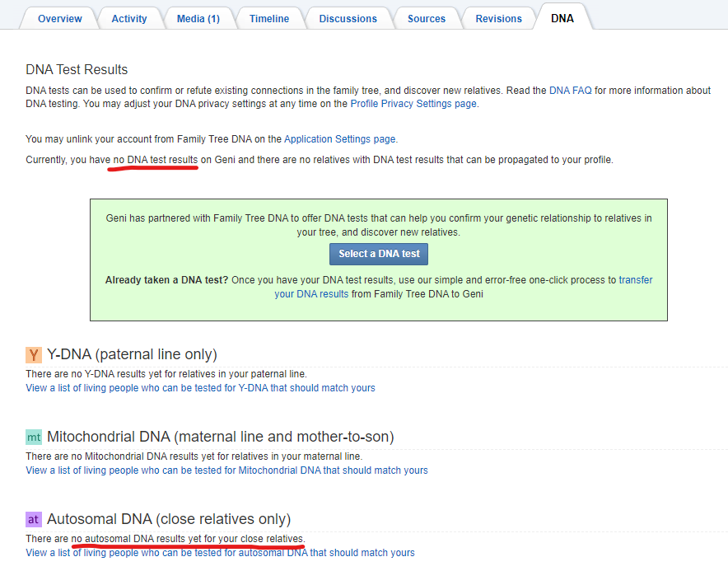Viewport: 728px width, 585px height.
Task: Click the purple at Autosomal DNA icon
Action: tap(33, 520)
